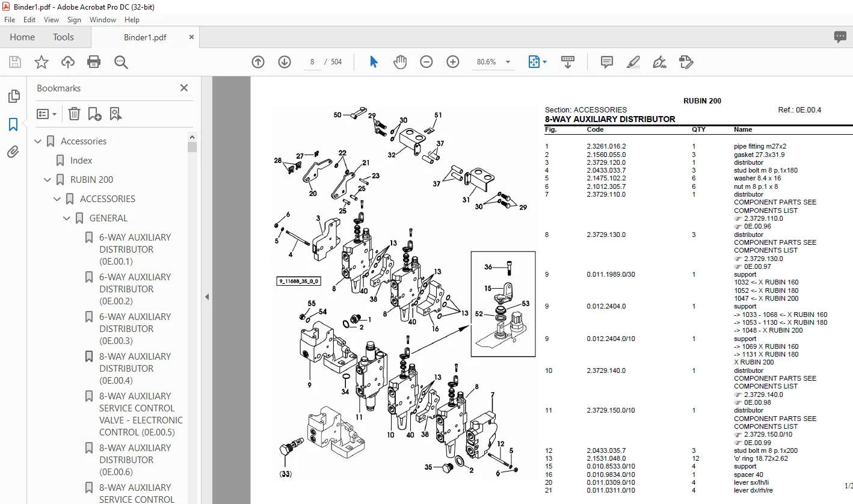
Task: Add a sticky note comment
Action: point(607,62)
